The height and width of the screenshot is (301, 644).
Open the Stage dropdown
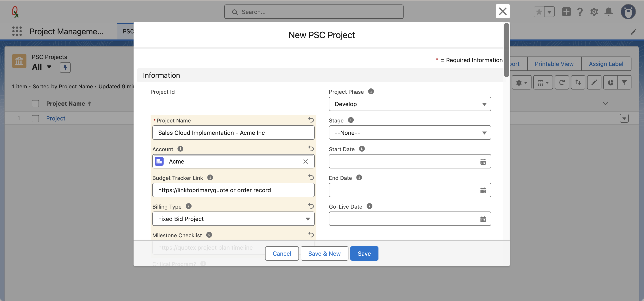410,133
